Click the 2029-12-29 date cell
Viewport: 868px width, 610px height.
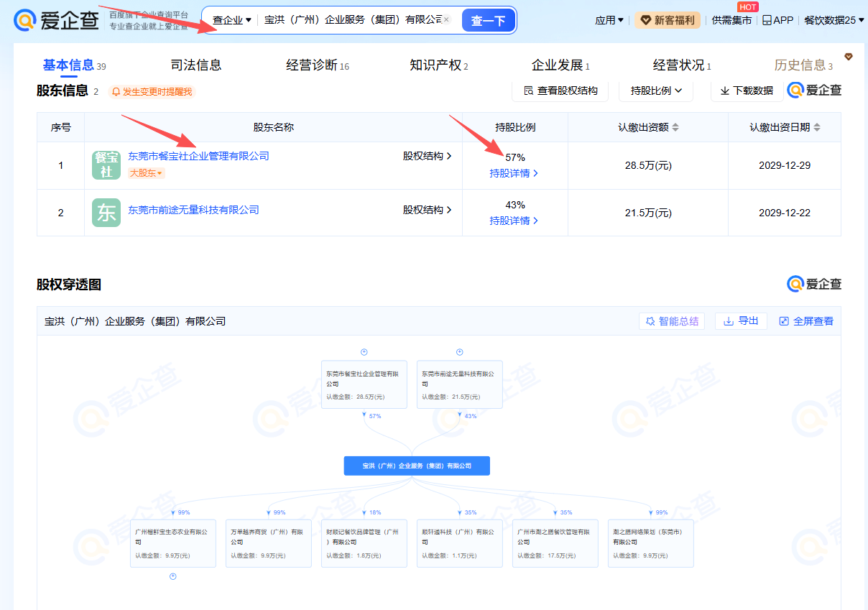click(x=785, y=165)
